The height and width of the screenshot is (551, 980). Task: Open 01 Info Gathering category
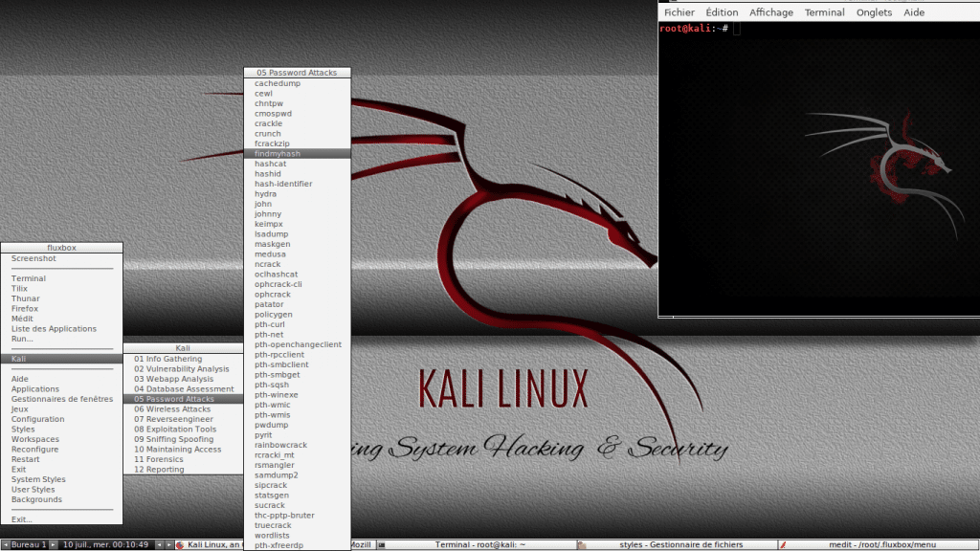[183, 359]
